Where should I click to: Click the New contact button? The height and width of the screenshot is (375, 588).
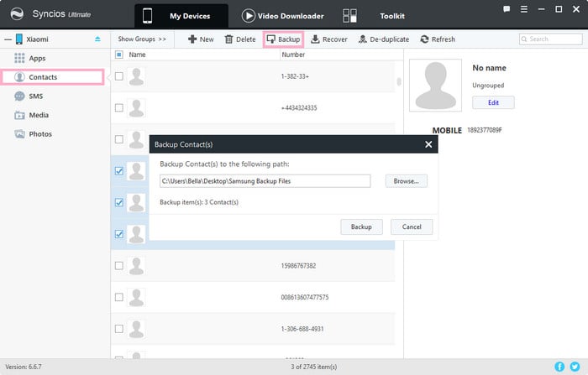(x=201, y=39)
